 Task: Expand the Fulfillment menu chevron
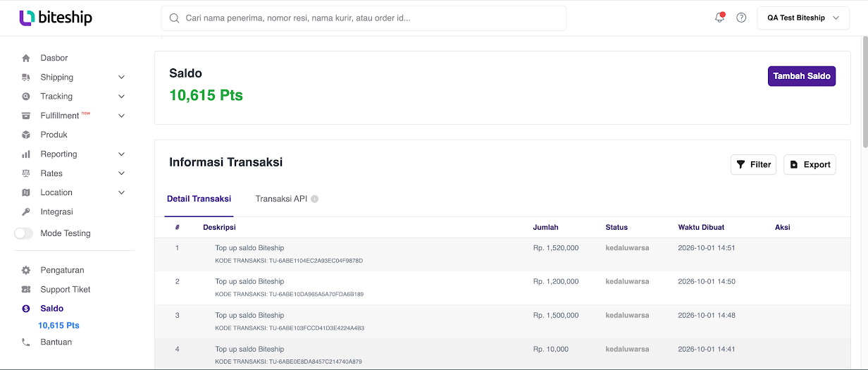click(121, 116)
